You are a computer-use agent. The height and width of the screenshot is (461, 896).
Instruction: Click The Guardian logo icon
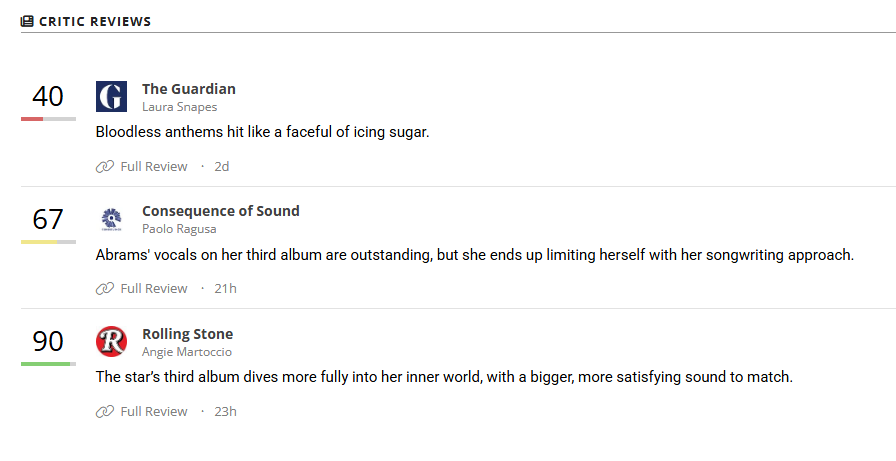click(111, 97)
